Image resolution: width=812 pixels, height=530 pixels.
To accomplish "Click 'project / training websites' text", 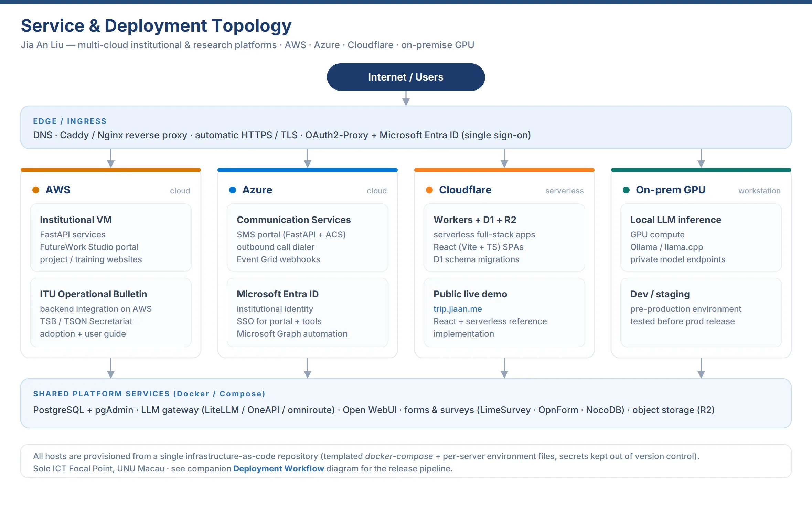I will pyautogui.click(x=91, y=259).
